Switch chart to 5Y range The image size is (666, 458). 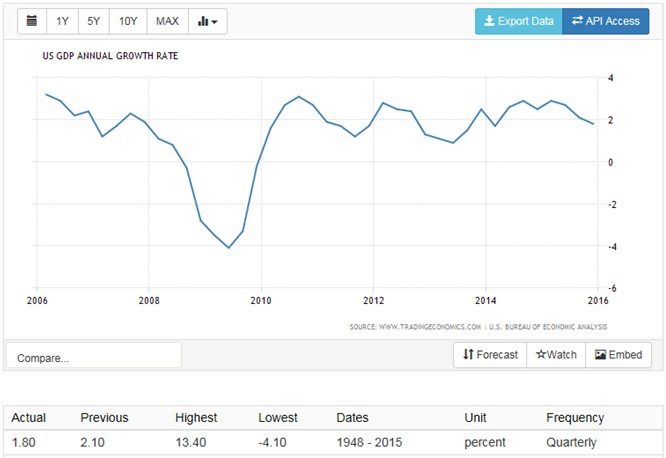point(94,21)
